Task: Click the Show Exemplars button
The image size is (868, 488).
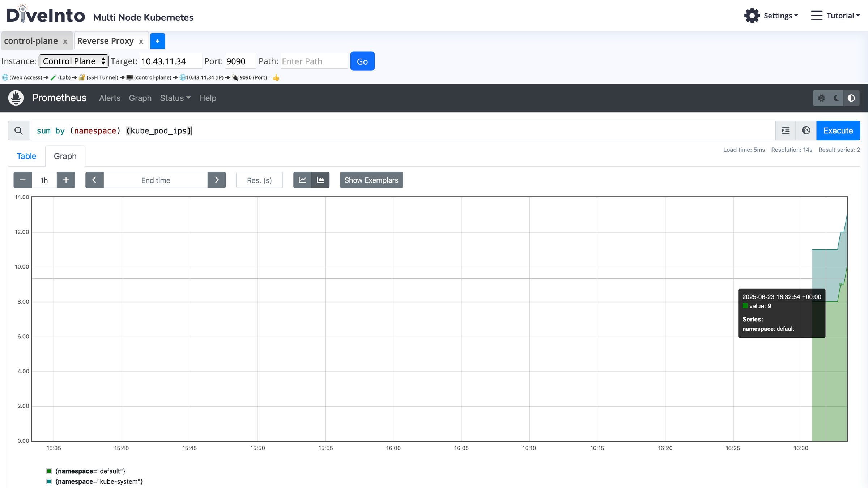Action: click(x=371, y=180)
